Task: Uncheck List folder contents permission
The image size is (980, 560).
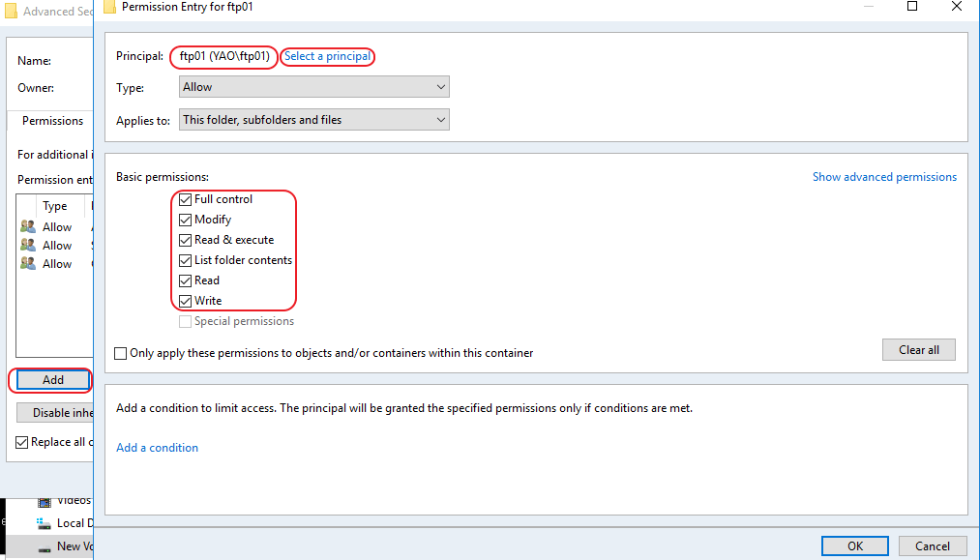Action: tap(185, 260)
